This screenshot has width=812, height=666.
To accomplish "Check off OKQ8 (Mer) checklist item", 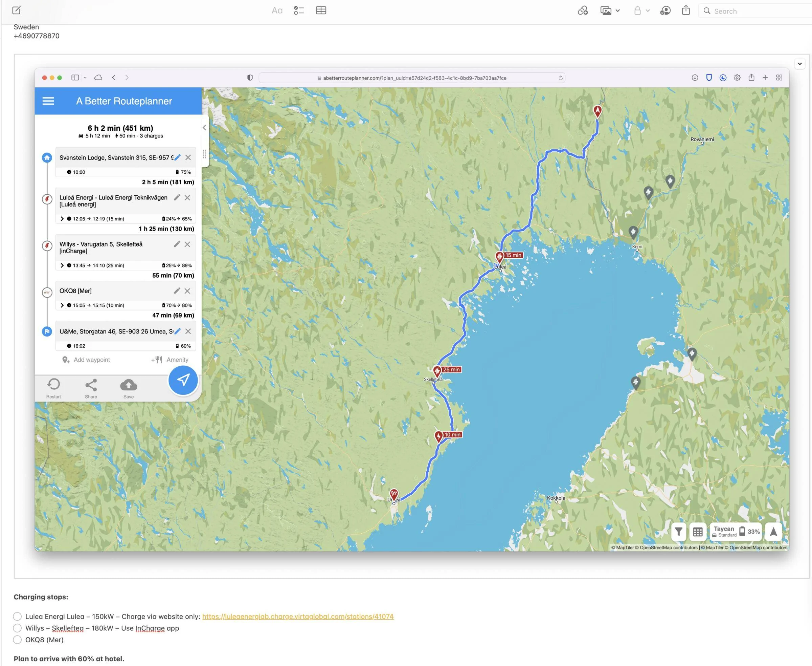I will pos(17,639).
